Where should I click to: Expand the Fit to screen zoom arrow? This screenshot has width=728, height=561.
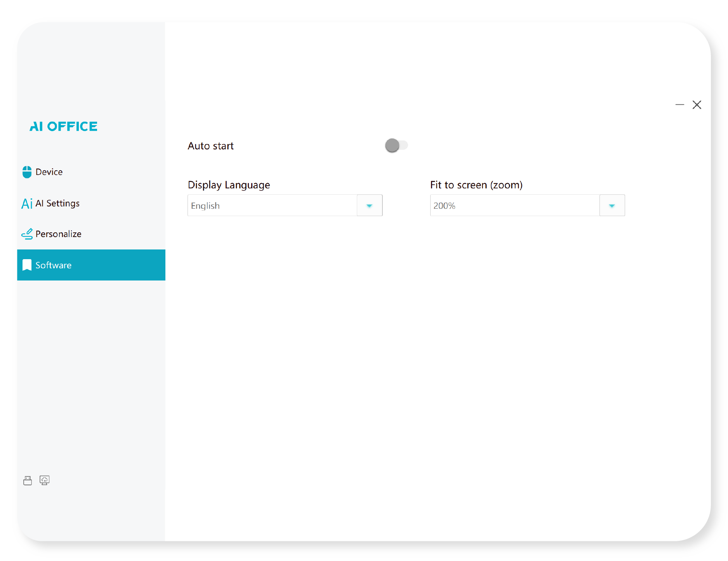pos(612,206)
